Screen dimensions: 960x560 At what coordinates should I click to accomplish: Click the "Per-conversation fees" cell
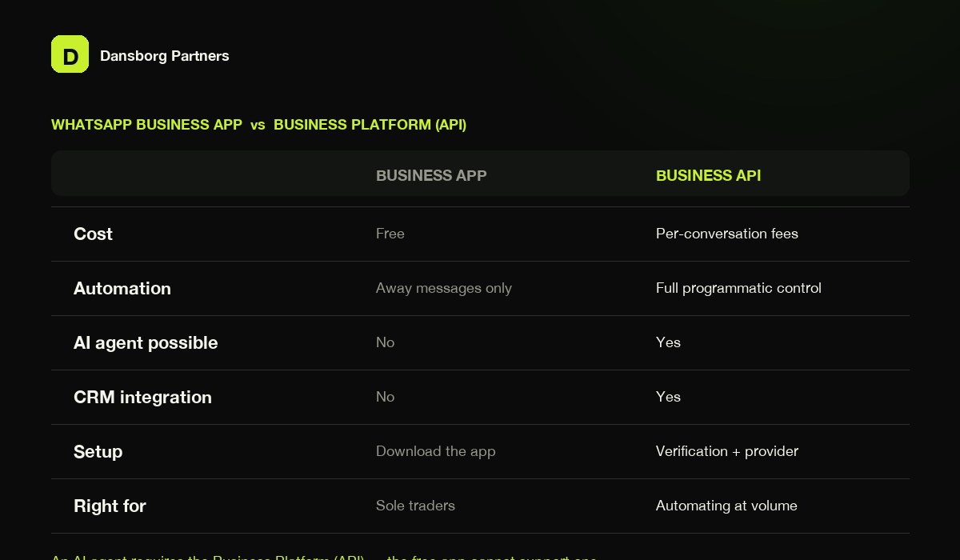coord(727,234)
